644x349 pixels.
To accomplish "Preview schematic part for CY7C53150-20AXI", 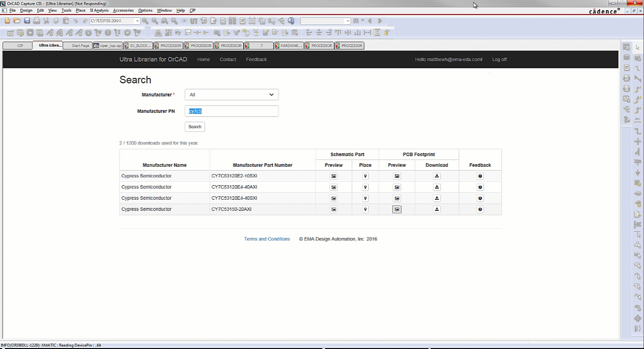I will point(334,209).
